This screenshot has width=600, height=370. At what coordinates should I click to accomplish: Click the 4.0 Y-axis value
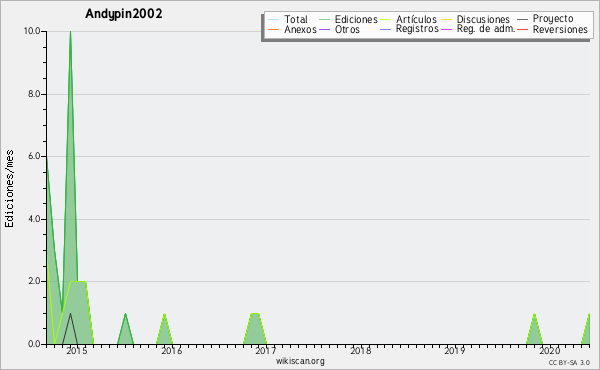pos(34,219)
